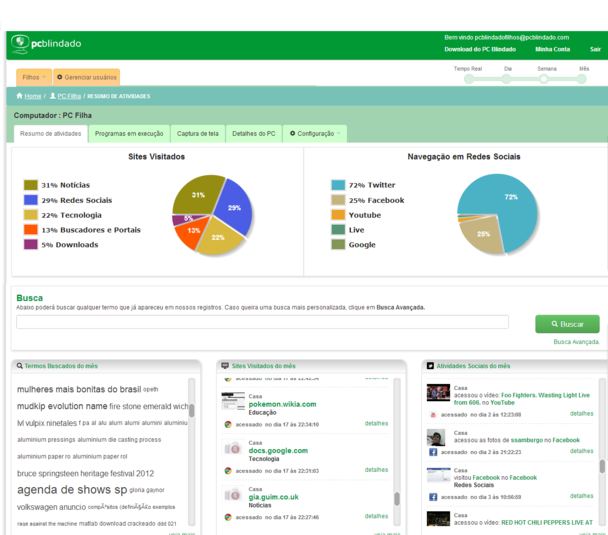The image size is (608, 535).
Task: Click detalhes for docs.google.com entry
Action: 376,470
